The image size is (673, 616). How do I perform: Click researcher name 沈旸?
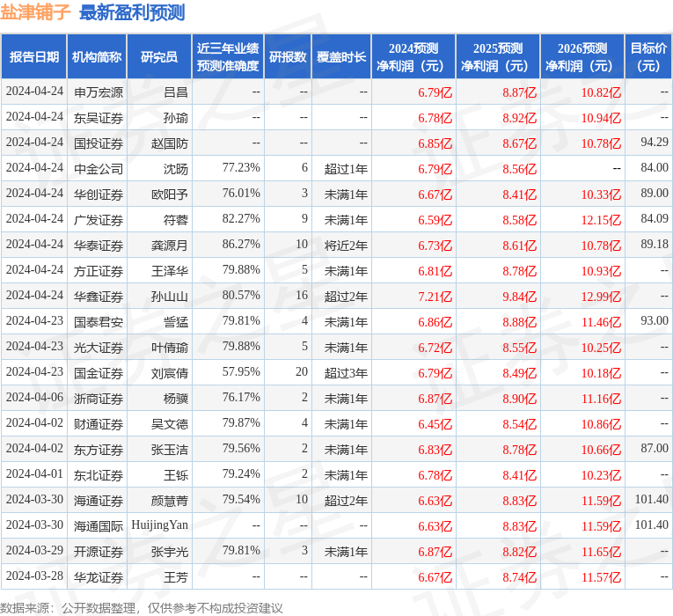[176, 169]
